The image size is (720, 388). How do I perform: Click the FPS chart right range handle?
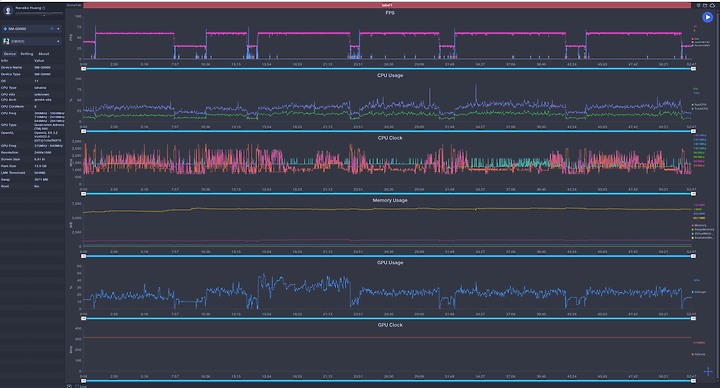point(693,69)
